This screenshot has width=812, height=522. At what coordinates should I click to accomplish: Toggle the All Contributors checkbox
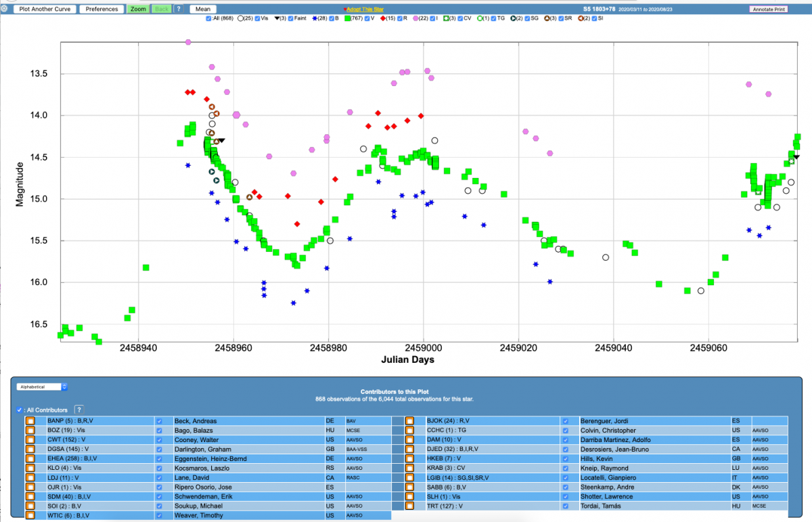tap(19, 410)
